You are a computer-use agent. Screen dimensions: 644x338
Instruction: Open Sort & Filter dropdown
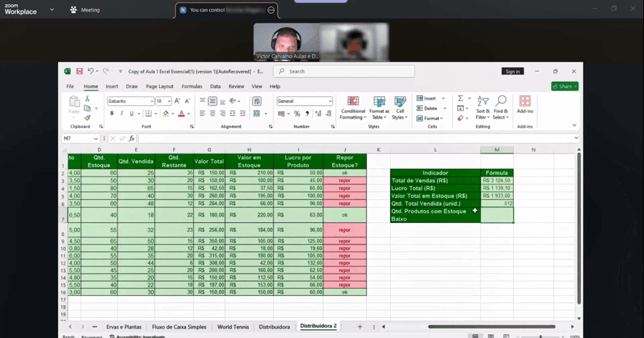pos(482,108)
